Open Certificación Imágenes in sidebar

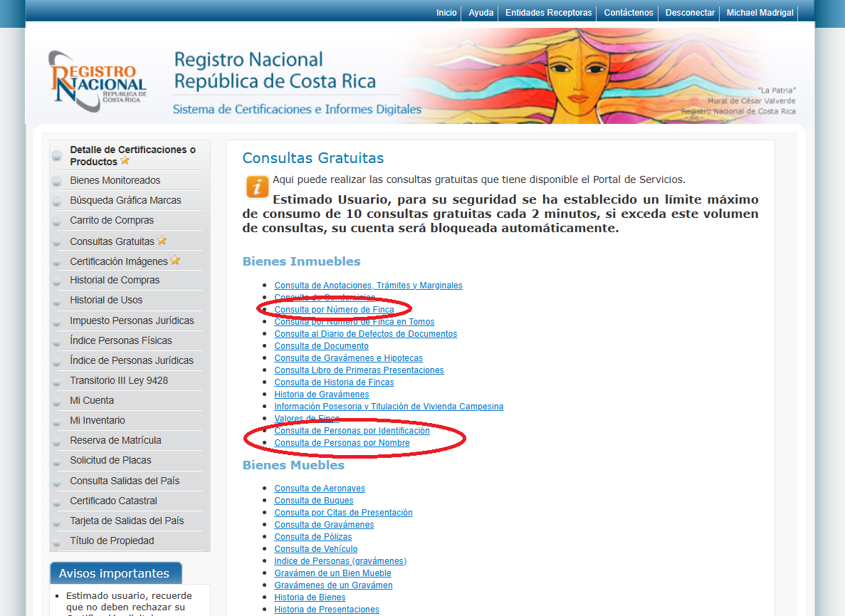119,261
